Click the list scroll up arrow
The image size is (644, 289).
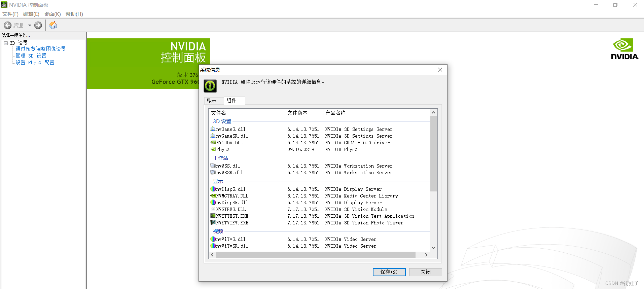[x=434, y=113]
